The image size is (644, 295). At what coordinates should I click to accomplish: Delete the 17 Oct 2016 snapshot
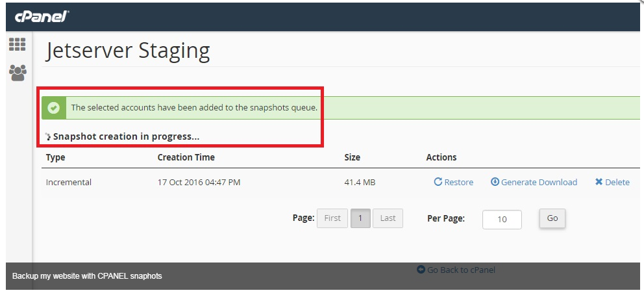(x=612, y=182)
